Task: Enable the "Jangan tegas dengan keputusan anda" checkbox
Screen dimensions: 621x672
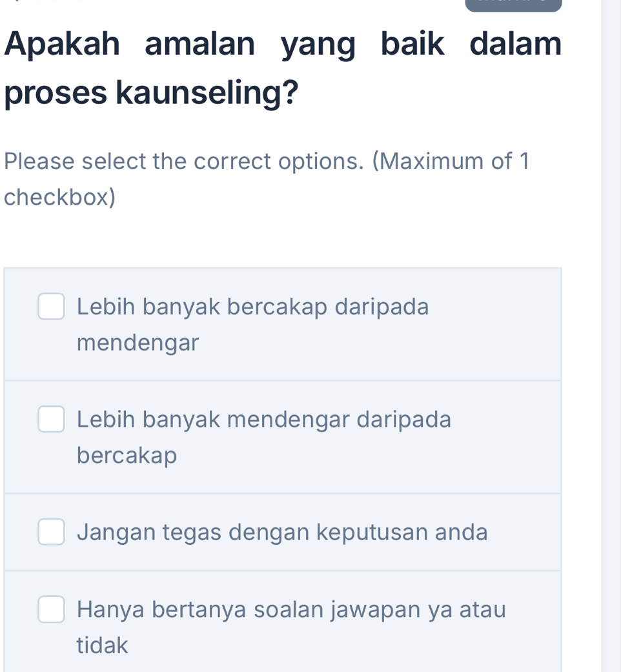Action: pos(52,533)
